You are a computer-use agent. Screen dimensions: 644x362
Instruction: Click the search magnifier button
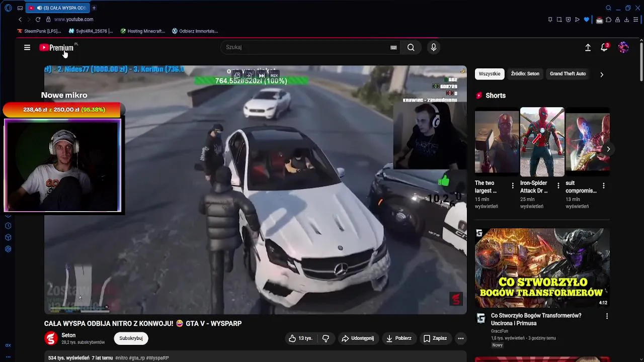click(x=411, y=47)
